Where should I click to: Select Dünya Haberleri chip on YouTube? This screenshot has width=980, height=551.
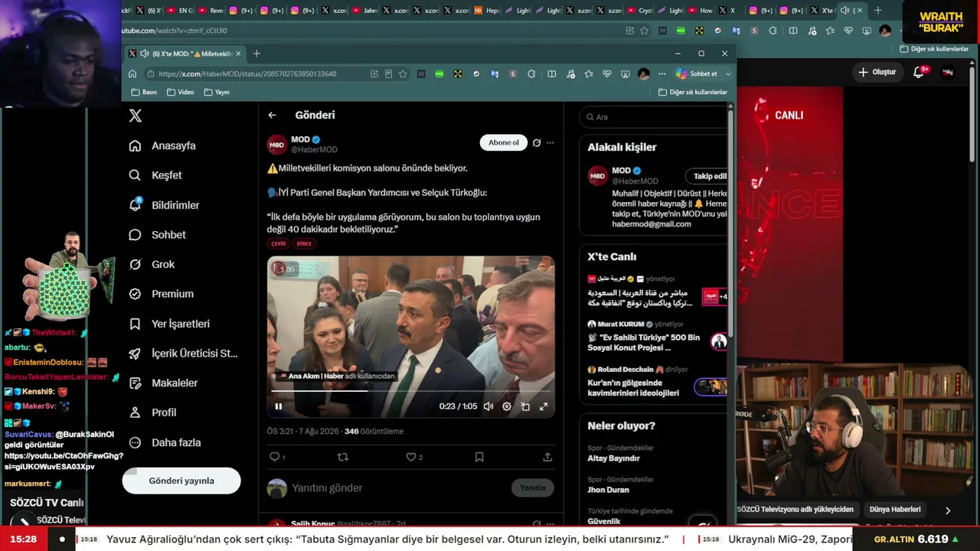895,510
